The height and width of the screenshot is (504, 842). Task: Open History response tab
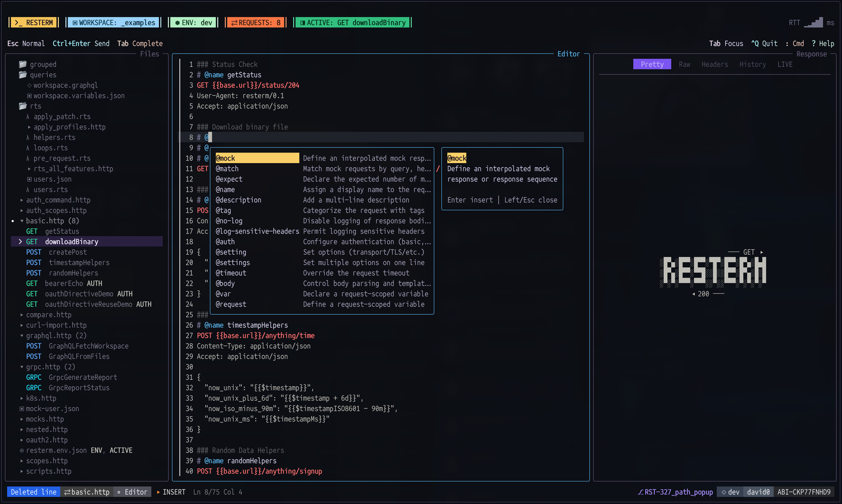tap(753, 64)
